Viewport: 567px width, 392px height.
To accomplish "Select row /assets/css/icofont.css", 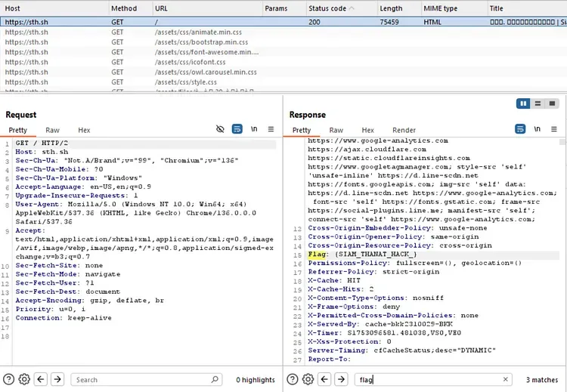I will click(283, 62).
